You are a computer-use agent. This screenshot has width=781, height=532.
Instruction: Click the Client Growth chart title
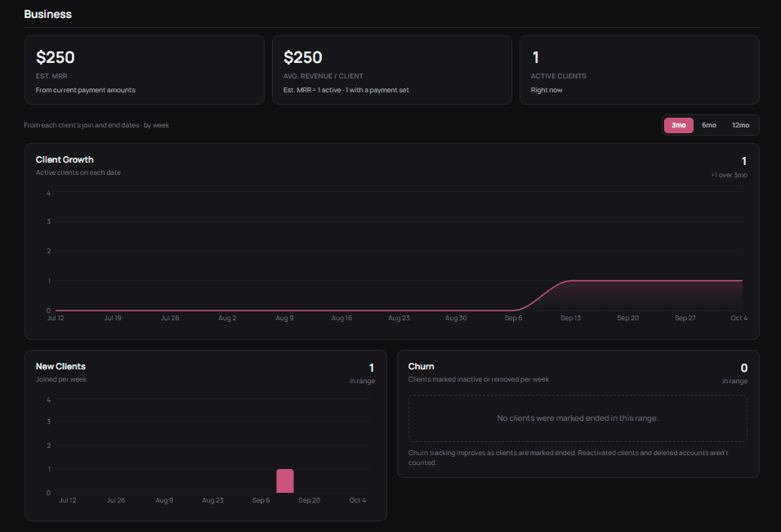tap(65, 159)
